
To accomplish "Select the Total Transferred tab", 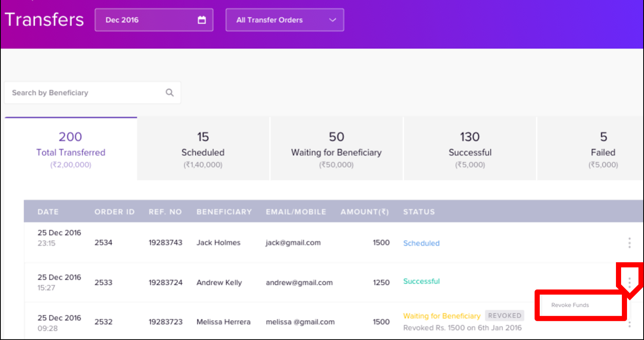I will [71, 148].
